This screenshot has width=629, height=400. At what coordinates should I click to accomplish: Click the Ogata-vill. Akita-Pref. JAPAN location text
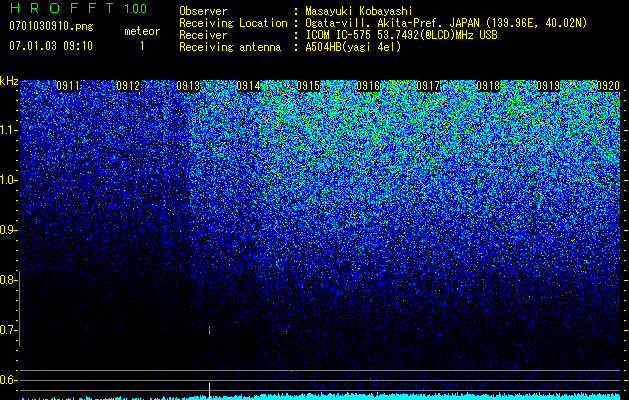pyautogui.click(x=446, y=23)
